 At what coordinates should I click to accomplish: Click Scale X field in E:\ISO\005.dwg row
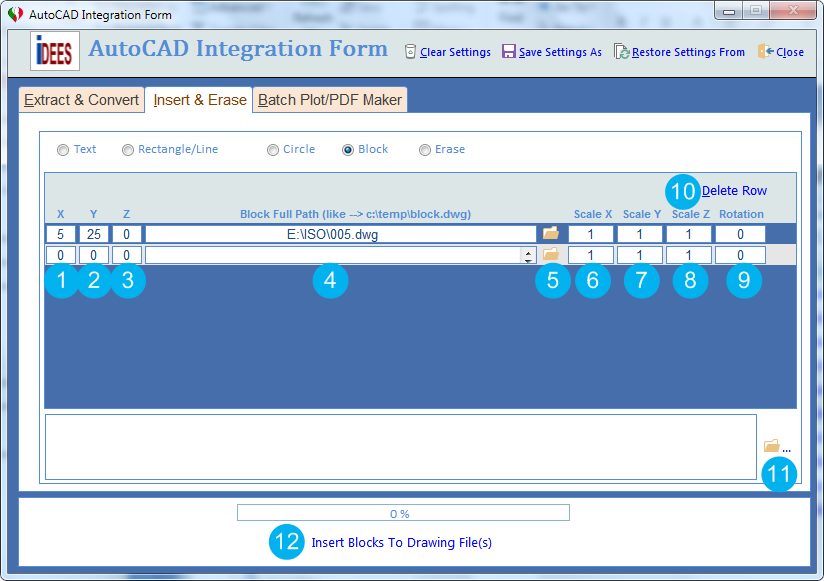591,234
